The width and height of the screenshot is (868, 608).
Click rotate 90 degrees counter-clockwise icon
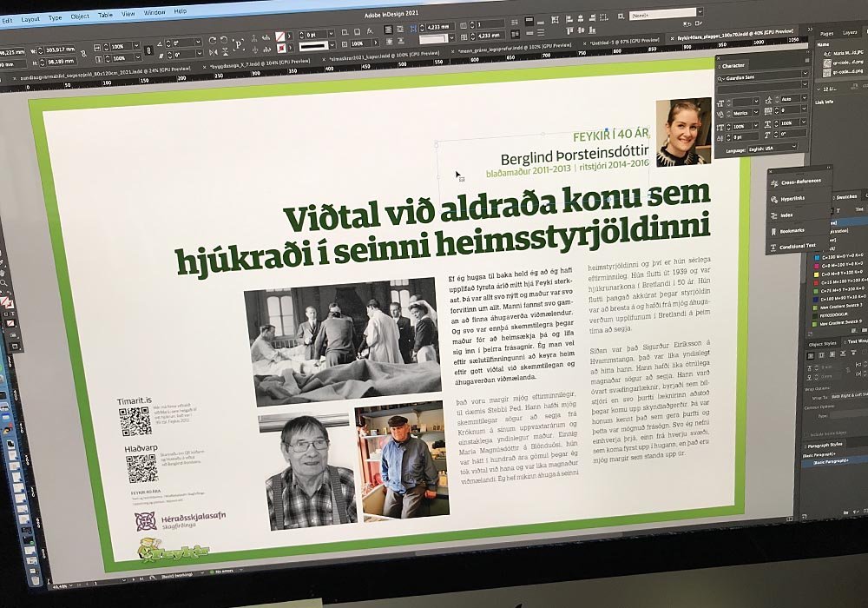coord(224,40)
